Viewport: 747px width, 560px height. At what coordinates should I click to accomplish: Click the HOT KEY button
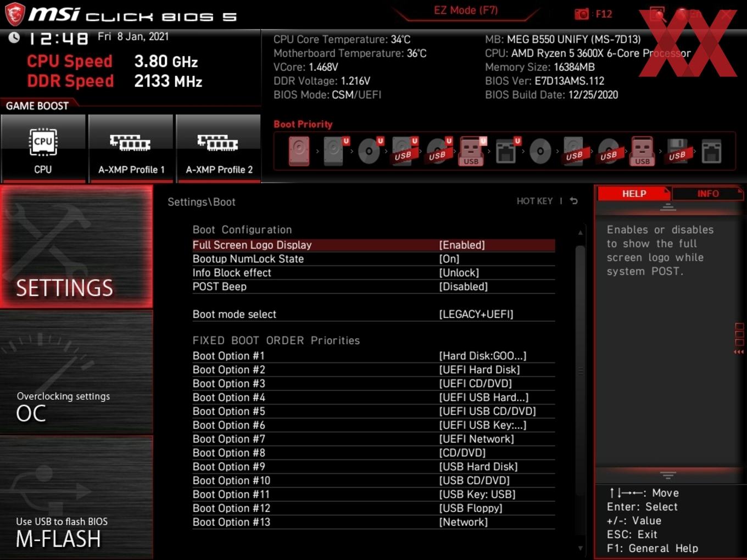point(534,201)
